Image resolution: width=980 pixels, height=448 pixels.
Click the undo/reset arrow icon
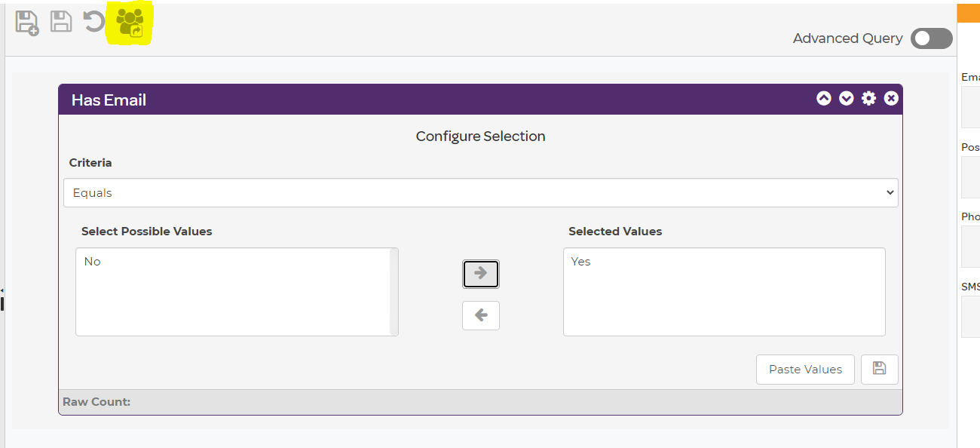click(93, 21)
